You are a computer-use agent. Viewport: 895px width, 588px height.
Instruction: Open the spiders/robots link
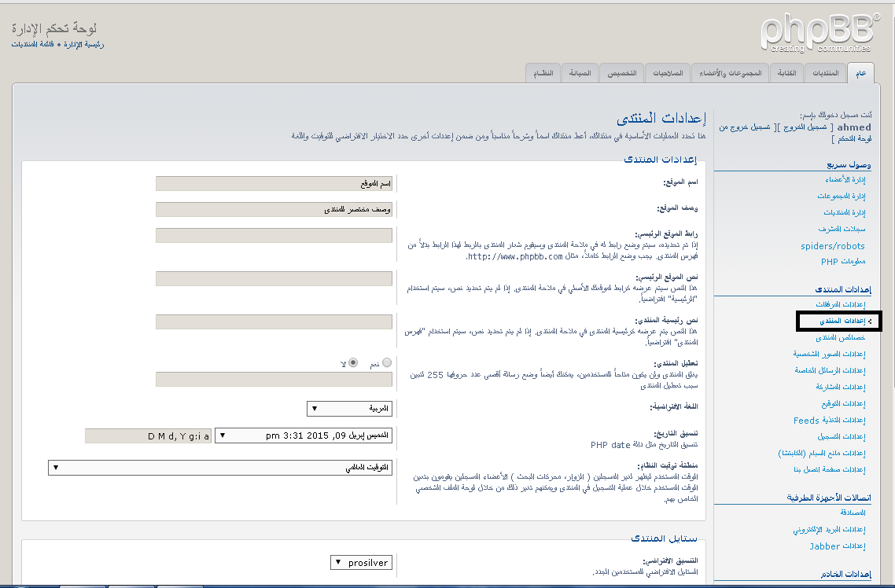click(x=833, y=246)
